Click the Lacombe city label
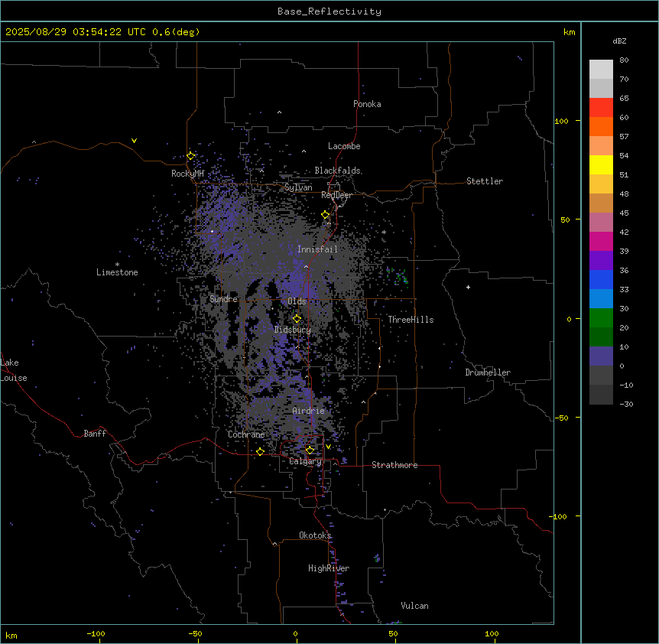Viewport: 659px width, 644px height. [x=344, y=146]
